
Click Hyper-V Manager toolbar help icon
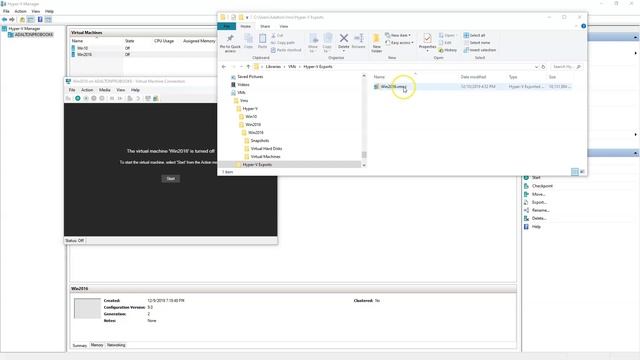(40, 20)
